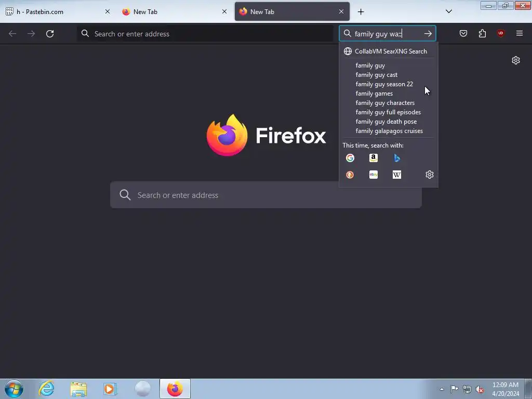Open new tab page personalize gear

[x=516, y=60]
